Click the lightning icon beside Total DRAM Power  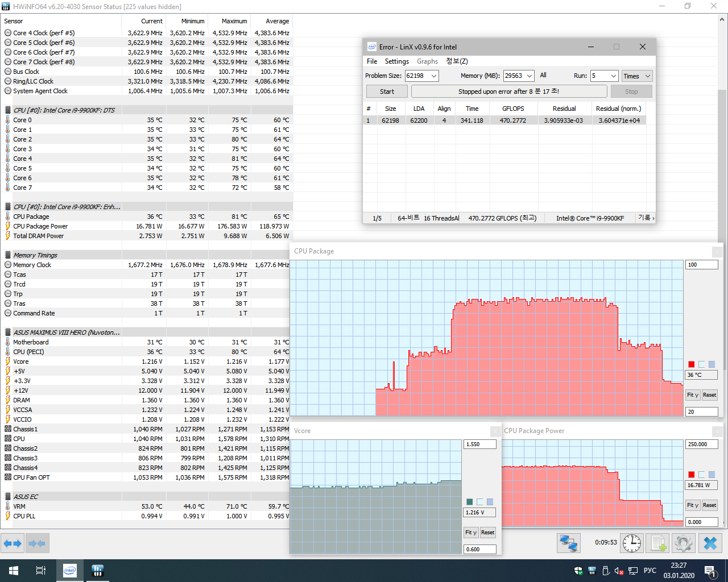coord(8,236)
